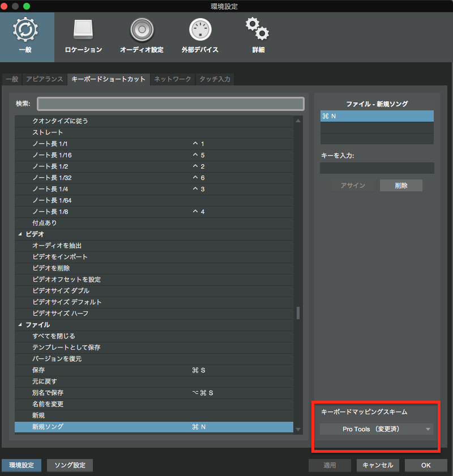
Task: Click the 削除 delete button
Action: click(401, 186)
